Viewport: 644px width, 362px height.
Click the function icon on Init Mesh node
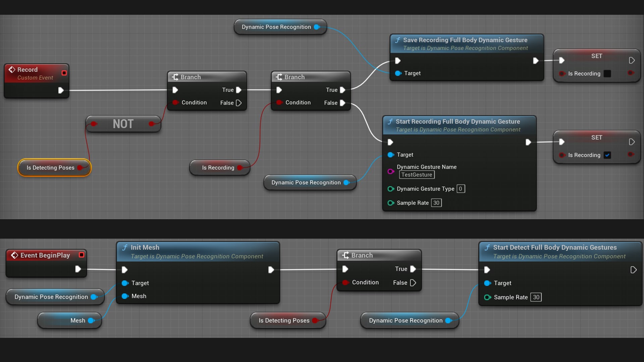[125, 247]
